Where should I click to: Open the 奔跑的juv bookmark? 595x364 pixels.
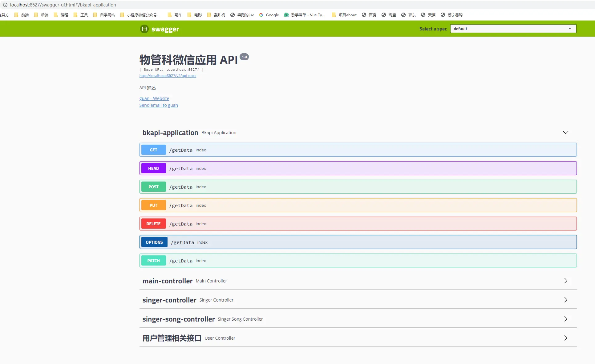[x=242, y=15]
